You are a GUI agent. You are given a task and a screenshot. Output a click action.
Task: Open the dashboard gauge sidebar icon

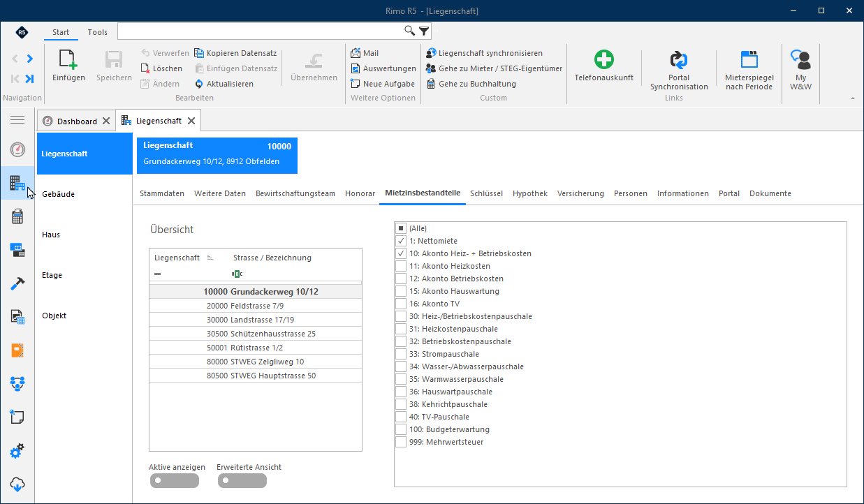(17, 149)
